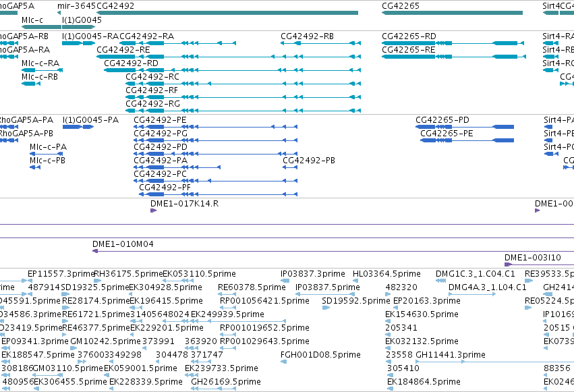
Task: Click protein CG42492-PC label
Action: click(160, 174)
